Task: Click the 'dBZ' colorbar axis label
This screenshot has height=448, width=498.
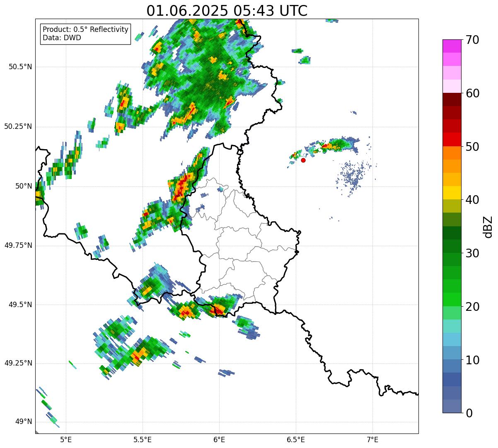Action: [x=488, y=226]
